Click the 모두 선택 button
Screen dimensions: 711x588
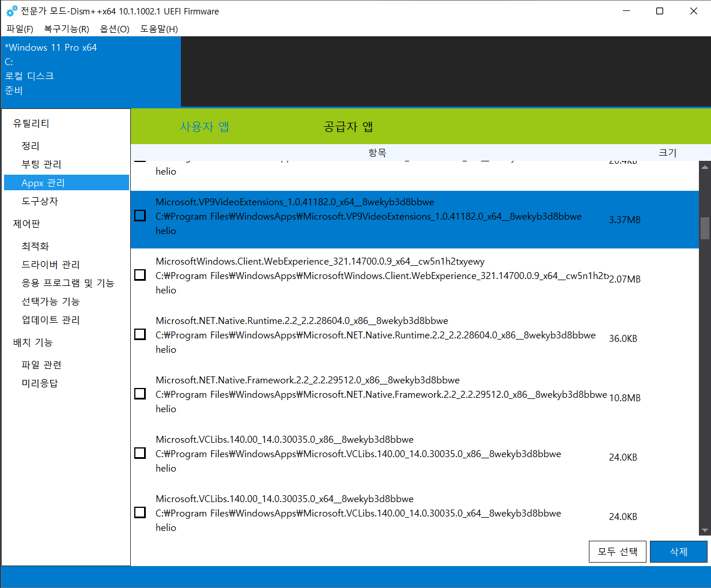coord(618,552)
